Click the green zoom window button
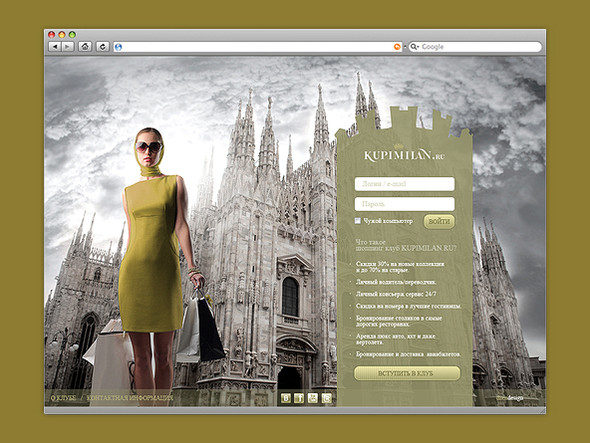590x443 pixels. pyautogui.click(x=72, y=35)
